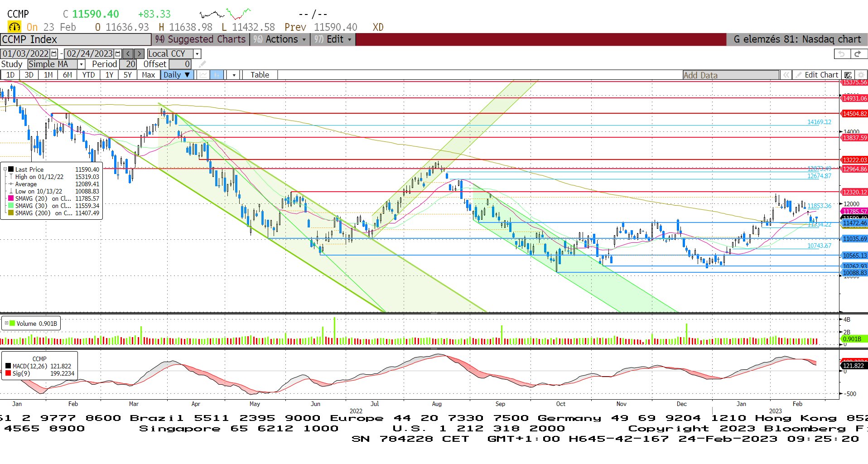Shift date range forward with right arrow
868x464 pixels.
(x=139, y=54)
